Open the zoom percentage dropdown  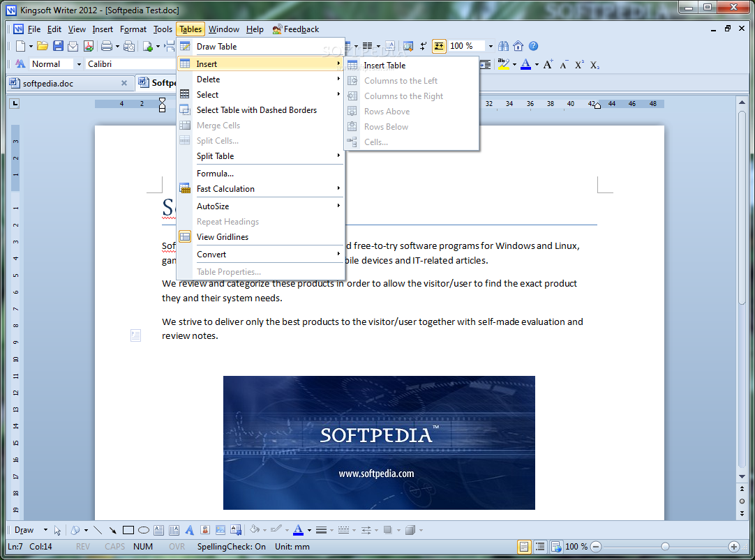pos(491,46)
